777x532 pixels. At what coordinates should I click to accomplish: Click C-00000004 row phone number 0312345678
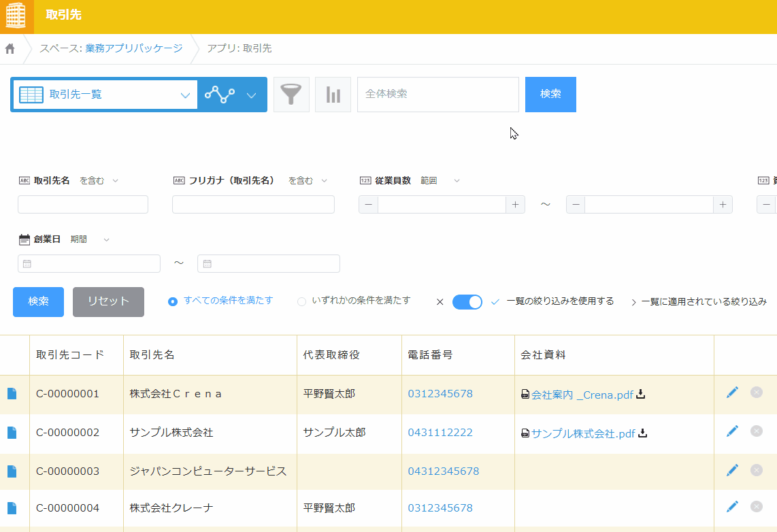click(440, 508)
